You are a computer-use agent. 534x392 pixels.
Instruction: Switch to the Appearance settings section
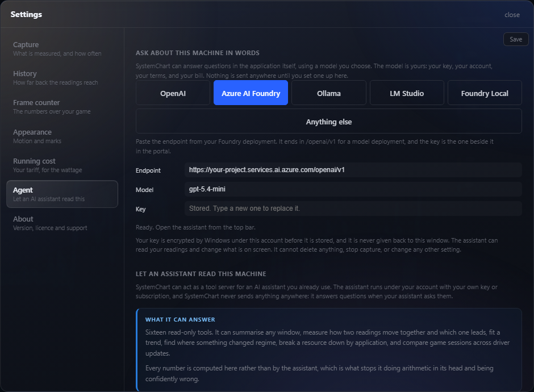62,136
